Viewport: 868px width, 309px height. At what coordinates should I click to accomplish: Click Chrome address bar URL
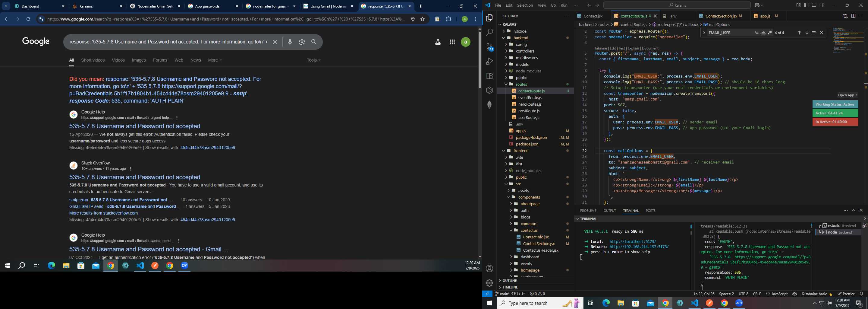pos(226,19)
